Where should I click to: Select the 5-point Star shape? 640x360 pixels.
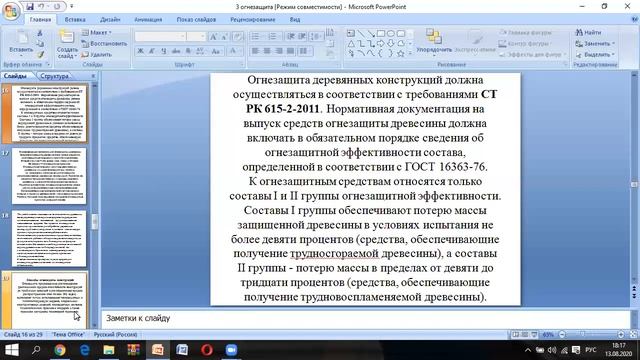pyautogui.click(x=401, y=53)
